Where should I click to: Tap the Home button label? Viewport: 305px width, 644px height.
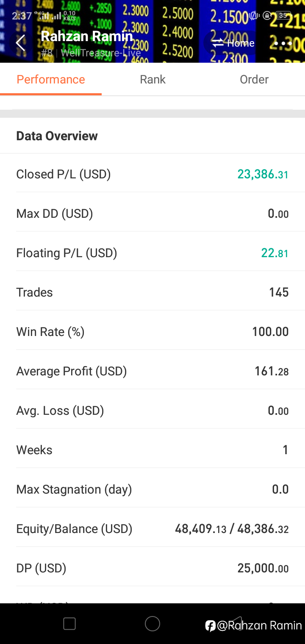[x=241, y=43]
